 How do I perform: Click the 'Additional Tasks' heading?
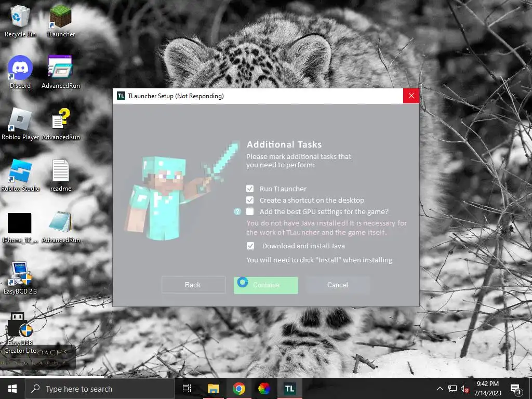click(x=284, y=144)
